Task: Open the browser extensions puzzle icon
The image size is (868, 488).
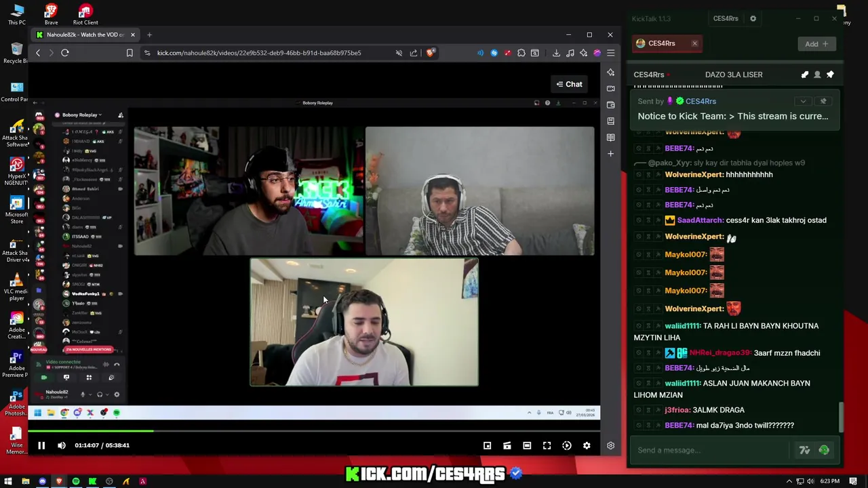Action: (x=521, y=53)
